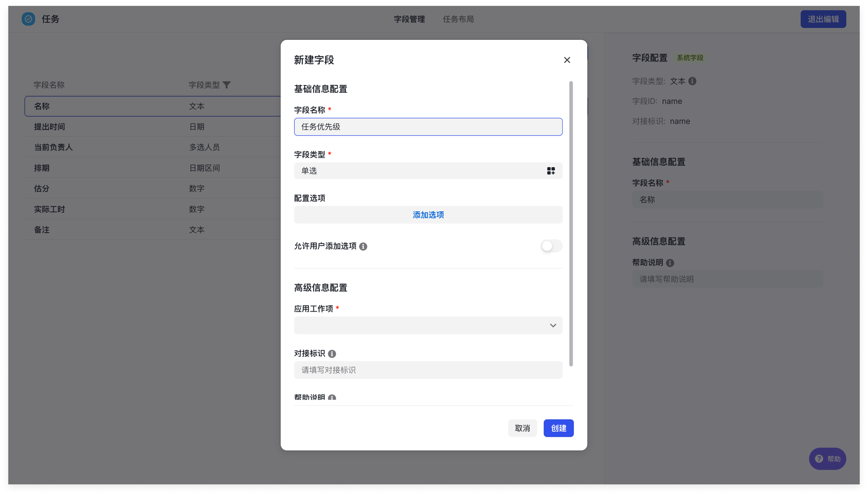Select the 当前负责人 row in field list

point(153,147)
